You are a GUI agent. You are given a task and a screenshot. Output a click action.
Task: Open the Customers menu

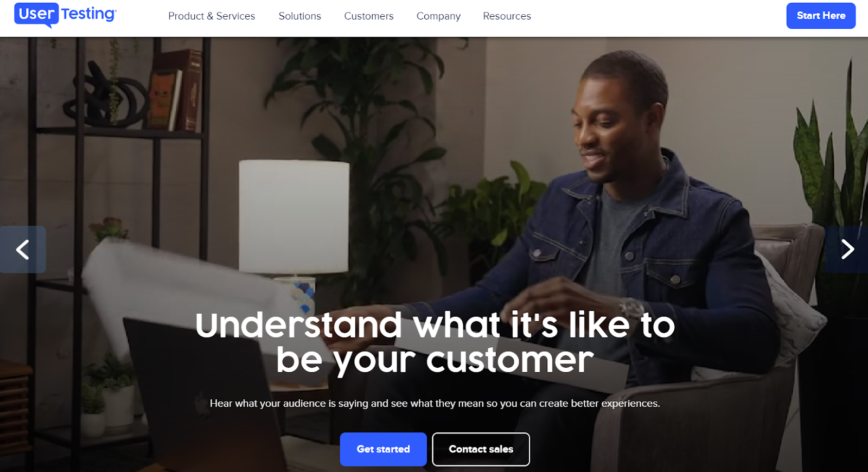369,16
